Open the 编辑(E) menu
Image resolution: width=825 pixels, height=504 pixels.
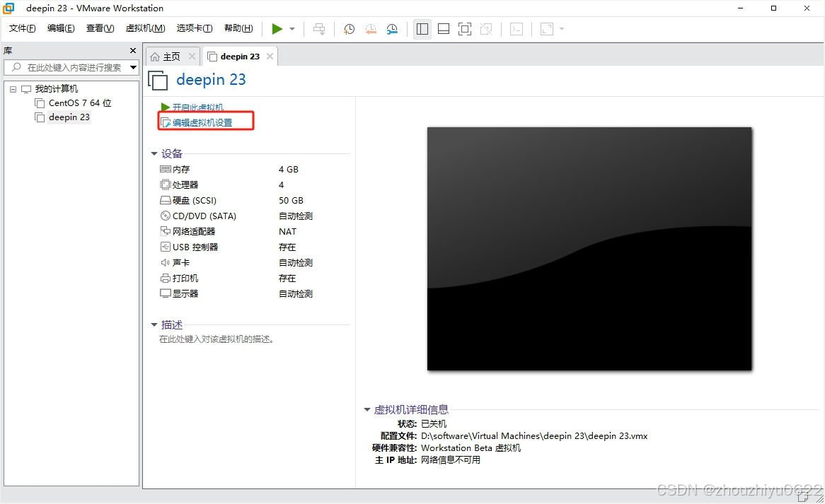coord(61,28)
